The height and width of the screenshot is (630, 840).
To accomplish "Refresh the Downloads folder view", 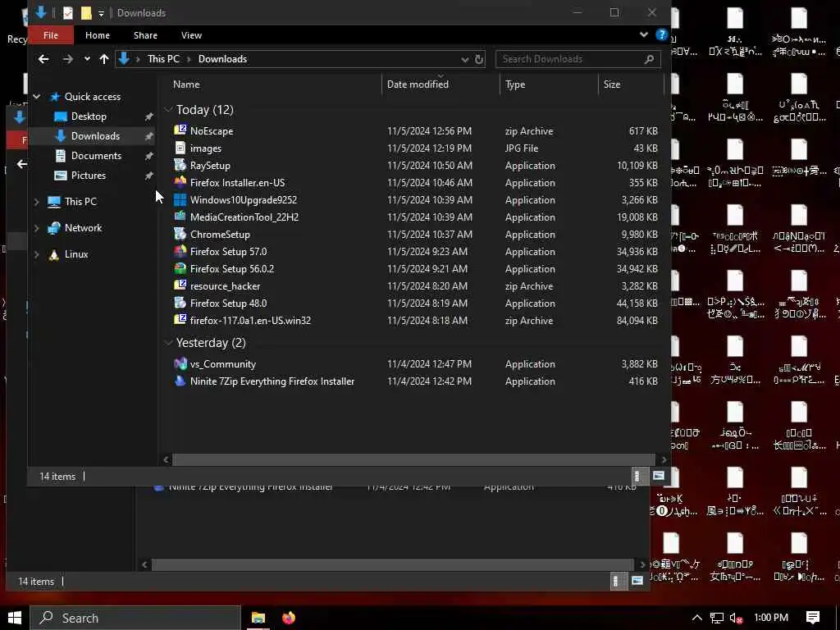I will [479, 59].
